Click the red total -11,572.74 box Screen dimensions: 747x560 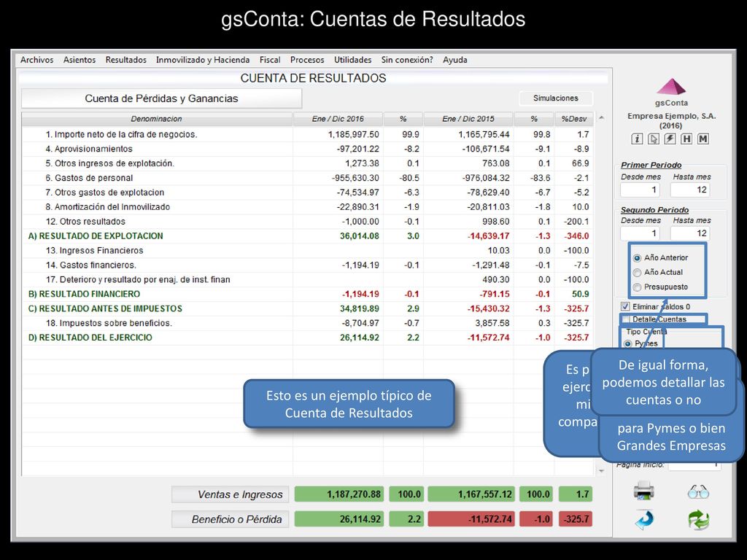coord(470,519)
